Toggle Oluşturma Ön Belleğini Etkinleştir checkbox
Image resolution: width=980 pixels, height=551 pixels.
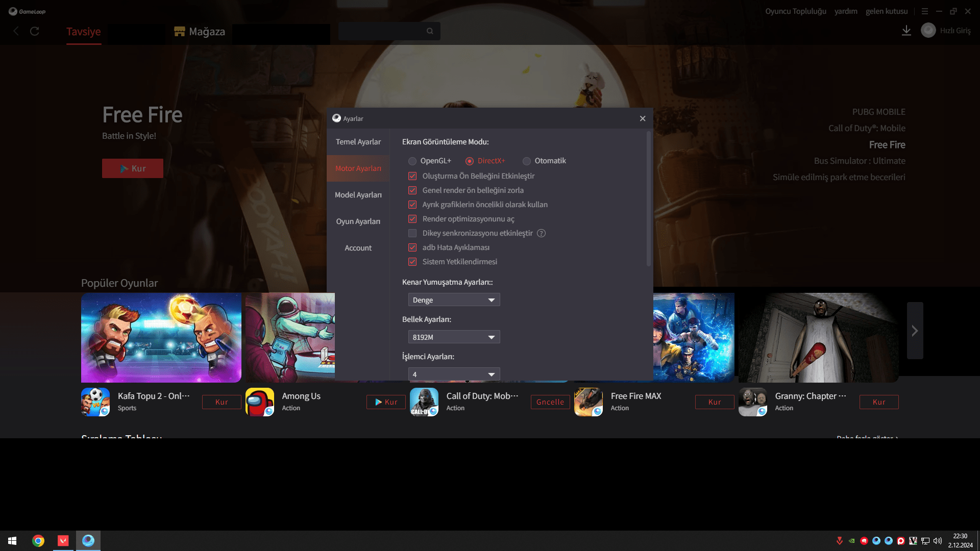412,176
